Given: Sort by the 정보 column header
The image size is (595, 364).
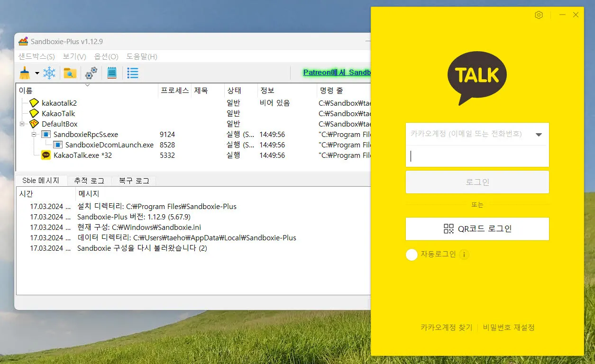Looking at the screenshot, I should click(x=287, y=91).
